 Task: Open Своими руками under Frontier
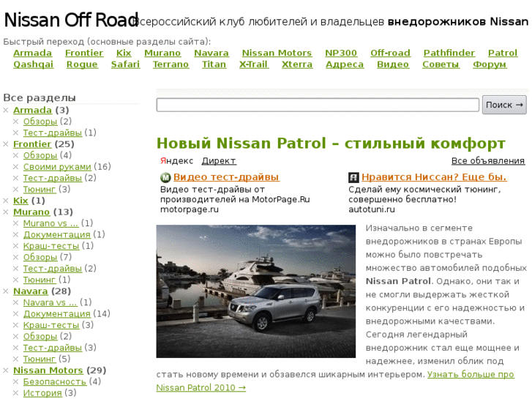point(57,166)
